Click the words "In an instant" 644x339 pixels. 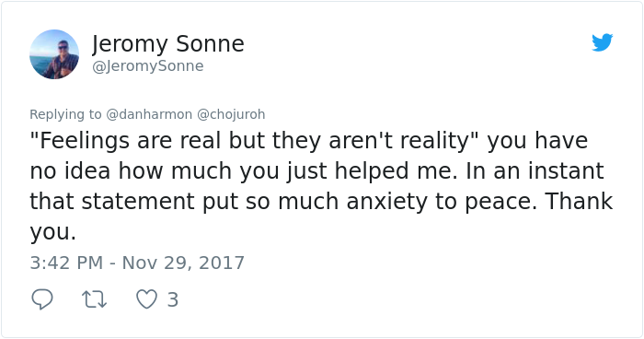coord(535,170)
